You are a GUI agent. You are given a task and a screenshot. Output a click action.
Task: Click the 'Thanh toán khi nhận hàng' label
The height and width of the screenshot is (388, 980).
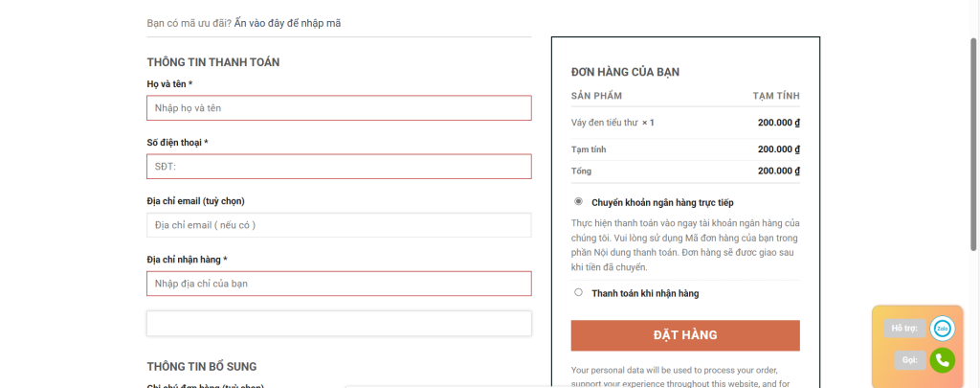(x=645, y=293)
